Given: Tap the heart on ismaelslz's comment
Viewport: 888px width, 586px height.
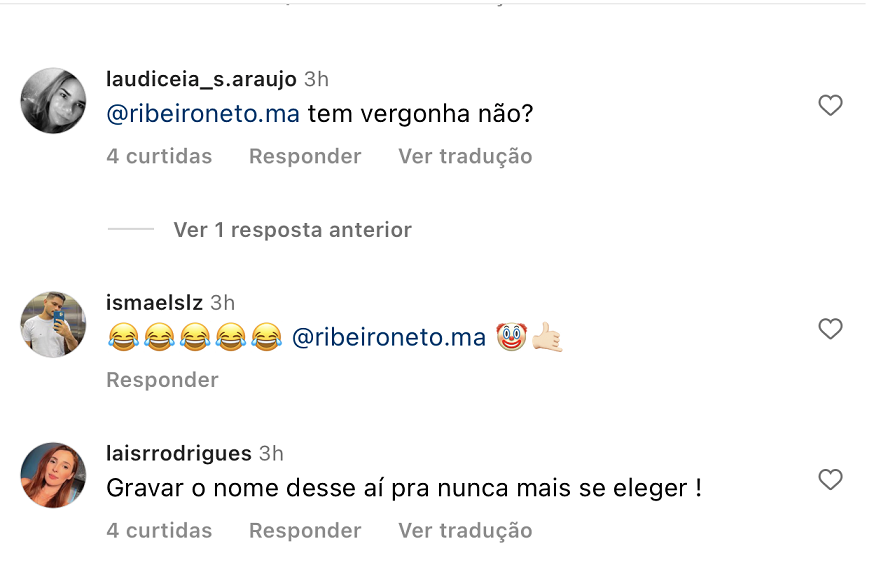Looking at the screenshot, I should [830, 329].
